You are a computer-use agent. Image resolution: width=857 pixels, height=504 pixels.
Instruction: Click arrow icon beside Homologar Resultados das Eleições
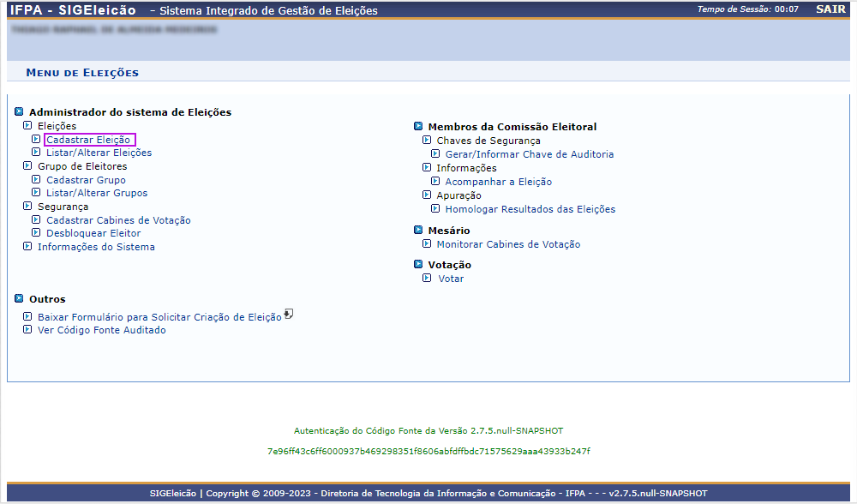coord(435,208)
